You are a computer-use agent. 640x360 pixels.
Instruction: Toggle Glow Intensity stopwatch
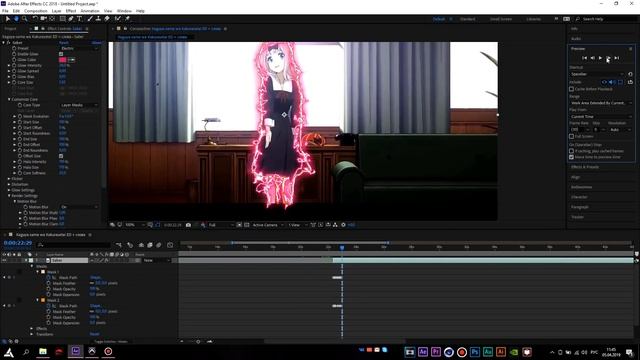(14, 65)
